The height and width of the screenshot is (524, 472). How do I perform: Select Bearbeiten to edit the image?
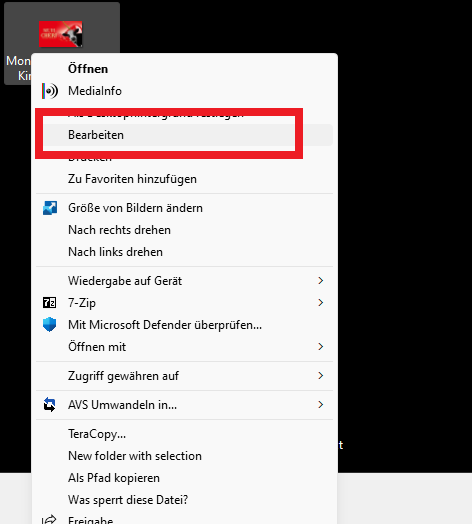96,135
